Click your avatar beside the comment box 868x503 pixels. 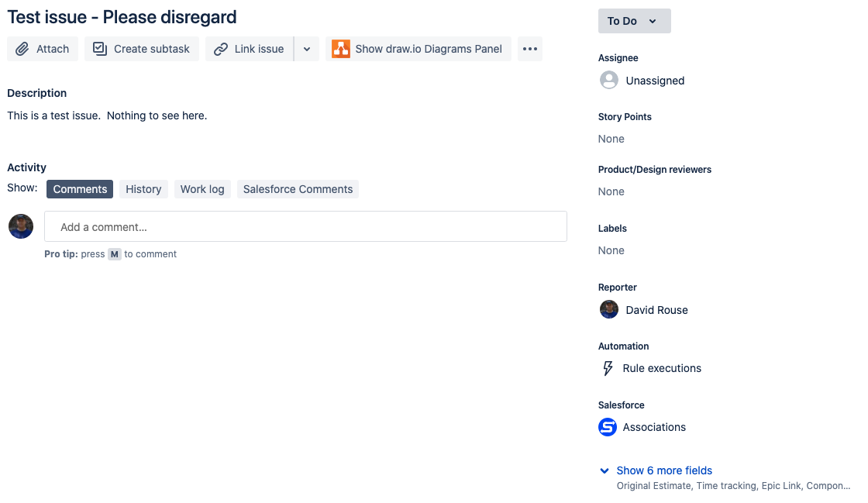(20, 226)
